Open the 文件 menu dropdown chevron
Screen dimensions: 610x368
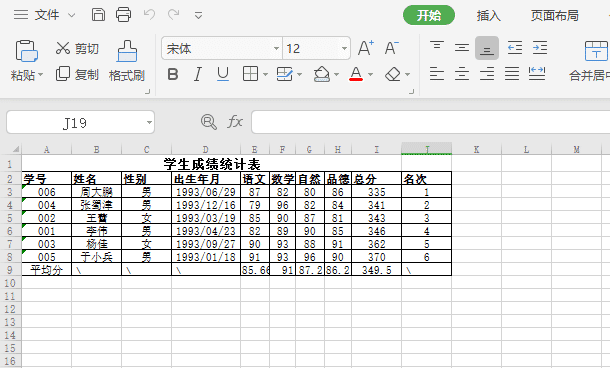[72, 15]
